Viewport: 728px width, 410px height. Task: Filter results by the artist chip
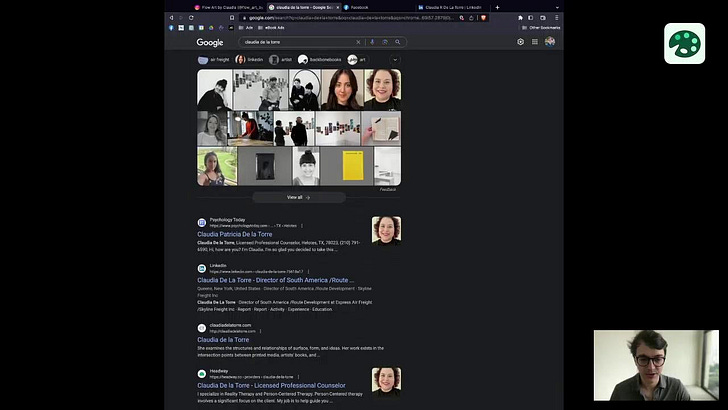pos(281,59)
